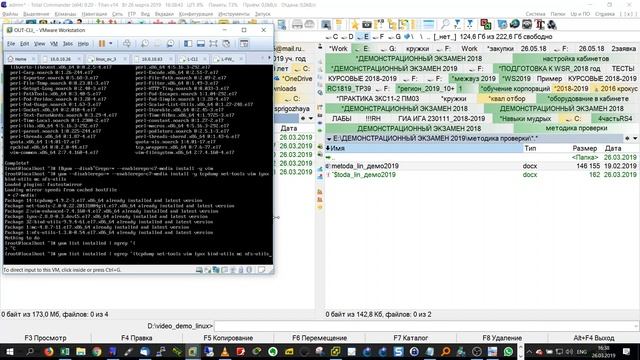Open VLC from the taskbar
Image resolution: width=640 pixels, height=360 pixels.
click(224, 351)
